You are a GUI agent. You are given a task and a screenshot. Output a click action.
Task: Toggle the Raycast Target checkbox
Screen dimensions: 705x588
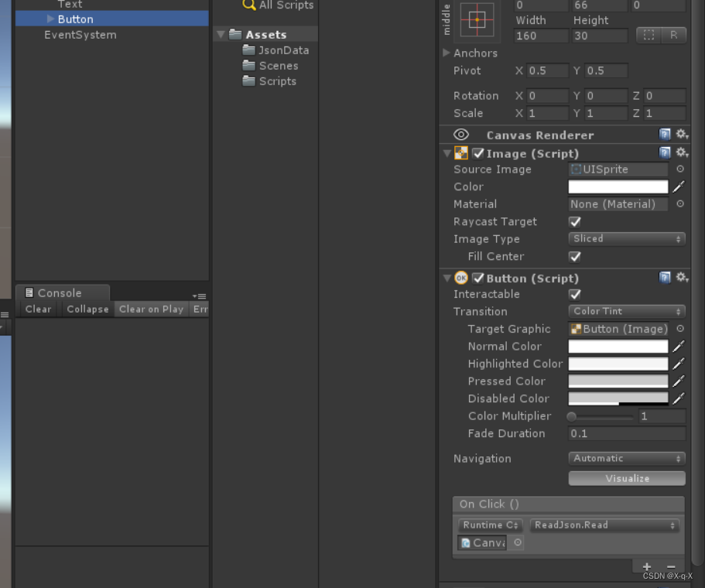[x=575, y=221]
